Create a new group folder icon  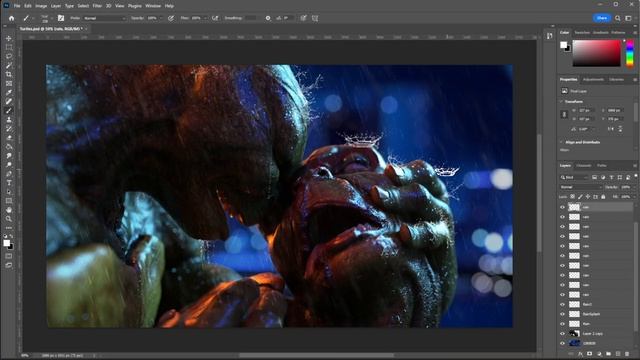609,354
